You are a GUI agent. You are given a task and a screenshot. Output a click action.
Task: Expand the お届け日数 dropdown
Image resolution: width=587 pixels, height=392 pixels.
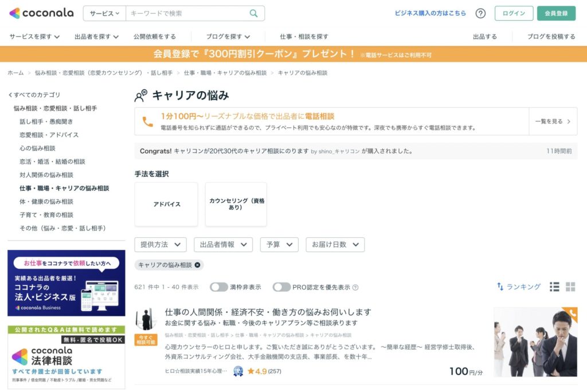335,244
